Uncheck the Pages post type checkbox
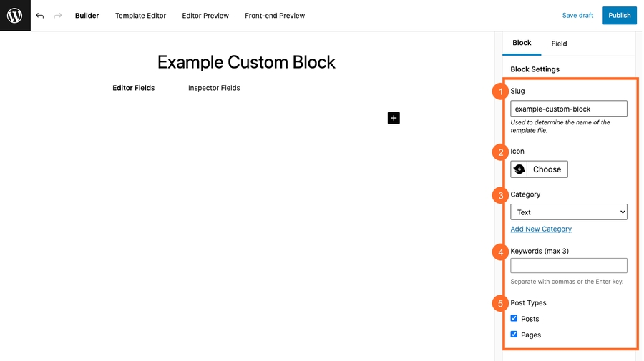The height and width of the screenshot is (361, 644). pyautogui.click(x=514, y=334)
